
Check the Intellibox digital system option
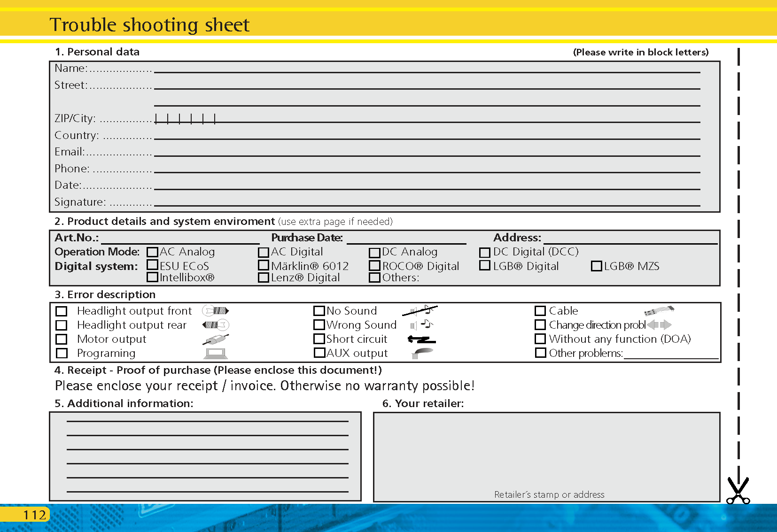[x=152, y=277]
